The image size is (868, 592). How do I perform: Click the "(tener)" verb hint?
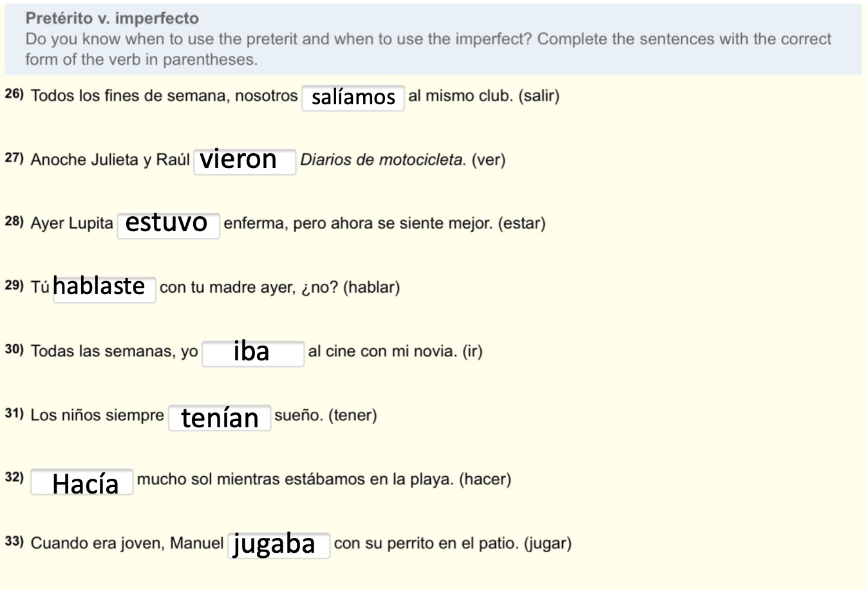coord(352,415)
